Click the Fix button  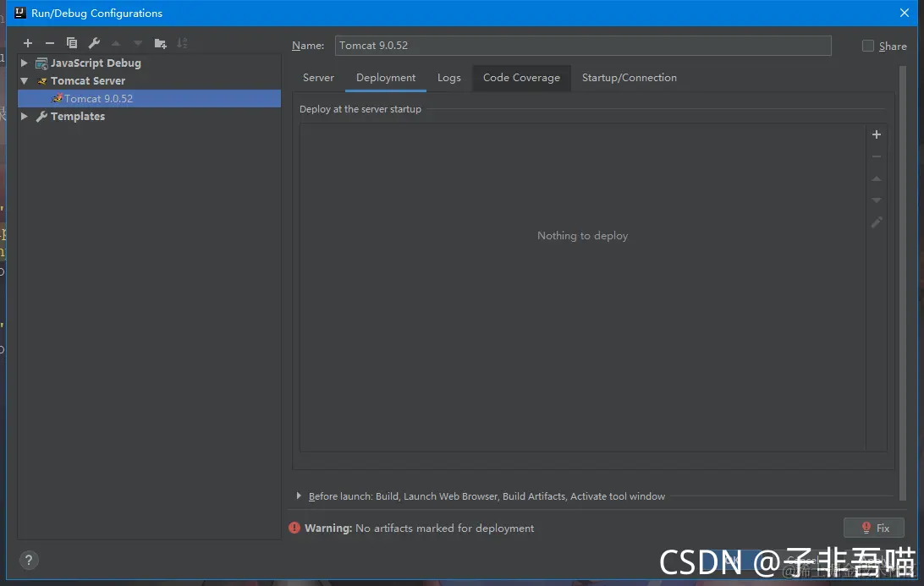[x=874, y=528]
